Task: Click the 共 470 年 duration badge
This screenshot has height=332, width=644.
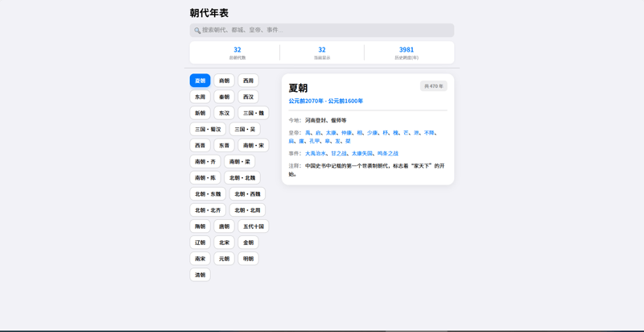Action: coord(433,86)
